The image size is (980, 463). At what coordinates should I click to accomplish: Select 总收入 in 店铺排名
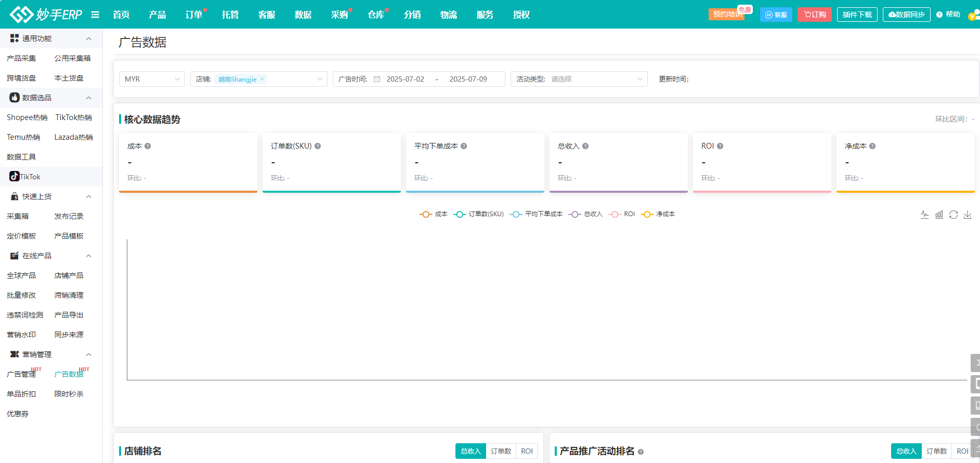[x=471, y=451]
